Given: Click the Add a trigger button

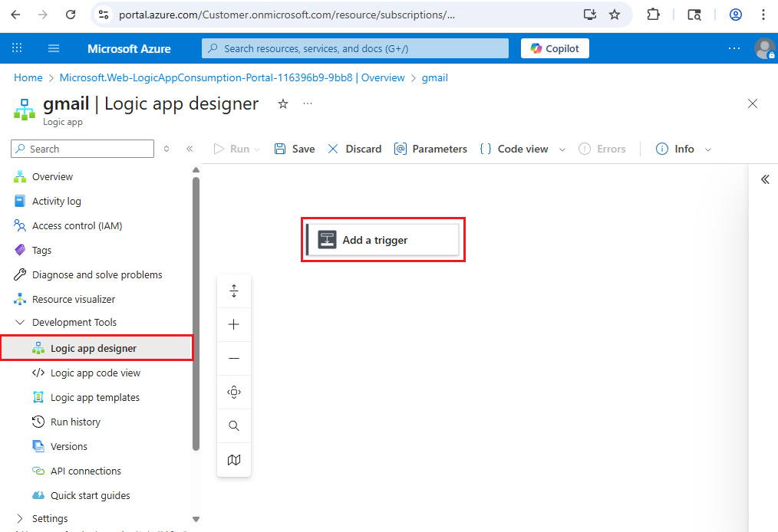Looking at the screenshot, I should click(x=382, y=239).
